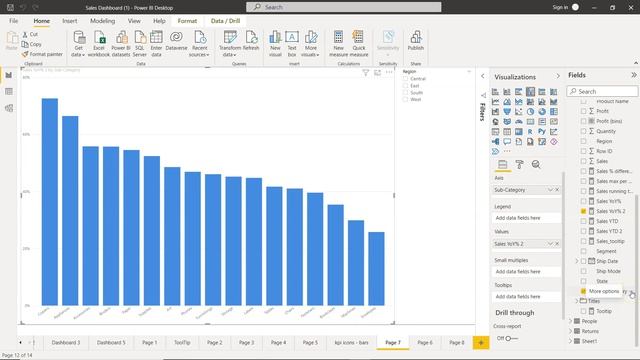Expand the Titles folder
Viewport: 640px width, 360px height.
click(x=577, y=301)
